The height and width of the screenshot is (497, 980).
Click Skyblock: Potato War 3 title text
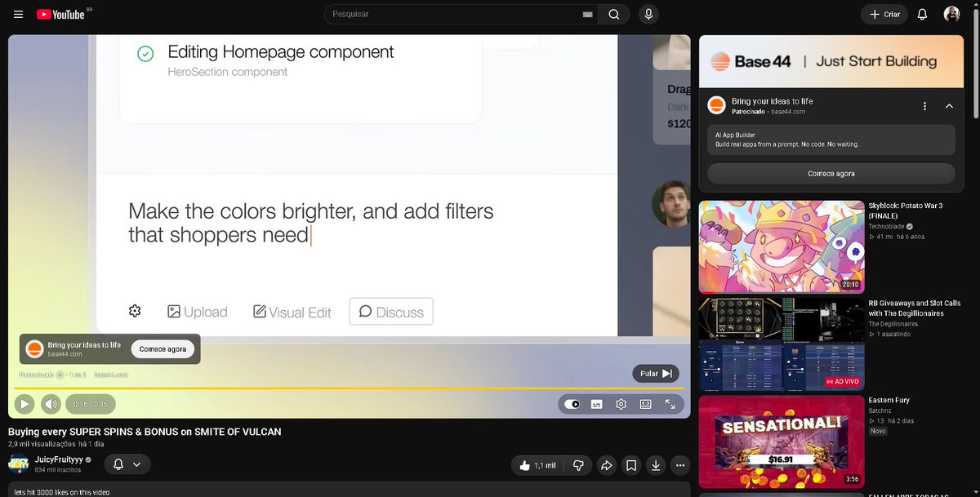pyautogui.click(x=906, y=211)
